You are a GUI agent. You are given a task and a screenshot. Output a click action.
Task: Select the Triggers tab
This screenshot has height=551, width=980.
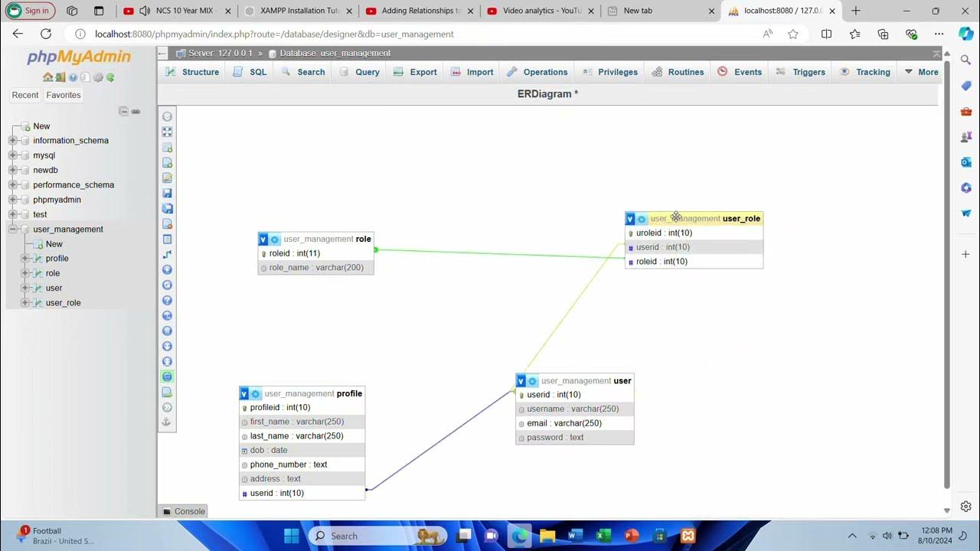(x=800, y=72)
